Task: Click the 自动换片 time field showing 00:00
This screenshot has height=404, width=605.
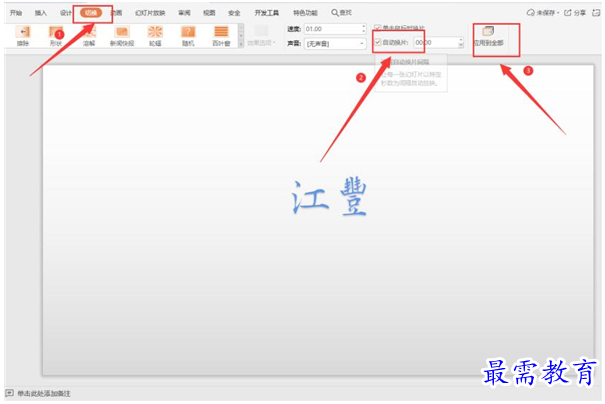Action: [x=436, y=42]
